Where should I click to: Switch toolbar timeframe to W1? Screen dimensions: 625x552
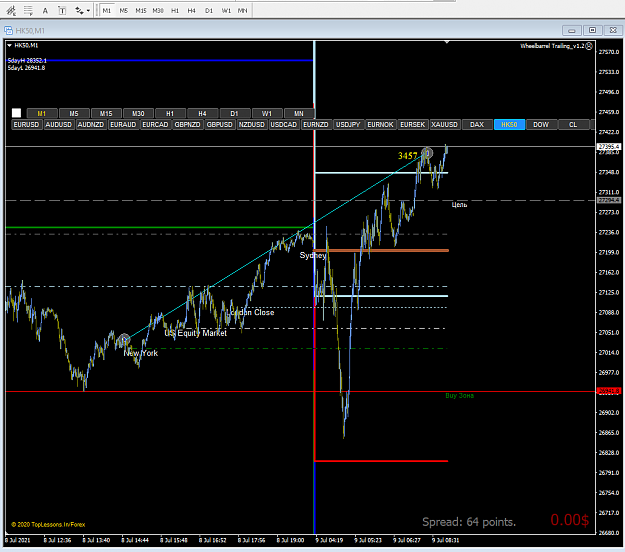226,11
